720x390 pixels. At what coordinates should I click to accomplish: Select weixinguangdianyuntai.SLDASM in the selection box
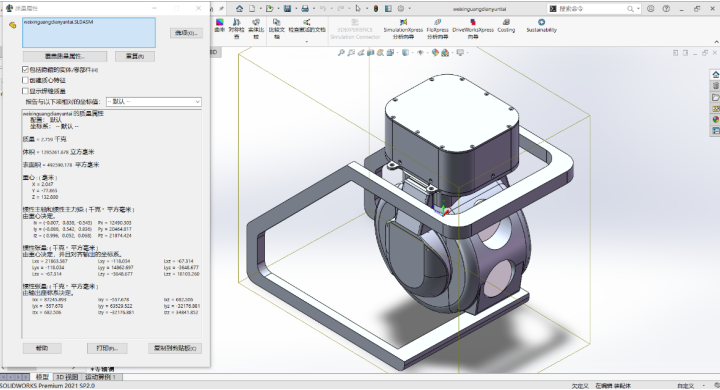[x=58, y=22]
